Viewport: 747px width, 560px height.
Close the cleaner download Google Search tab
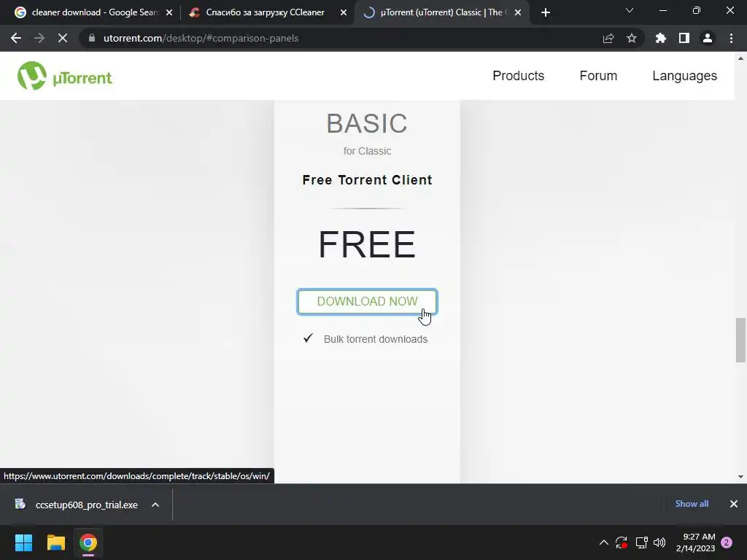click(x=169, y=13)
